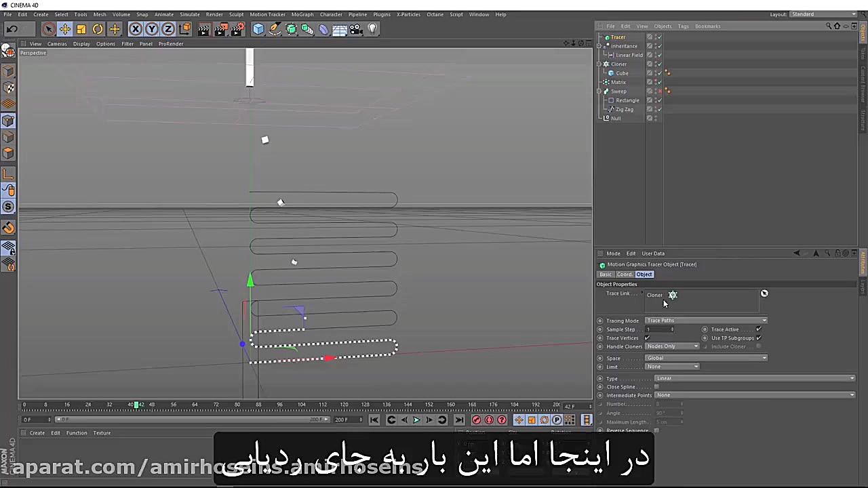
Task: Toggle the Y axis lock icon
Action: tap(151, 28)
